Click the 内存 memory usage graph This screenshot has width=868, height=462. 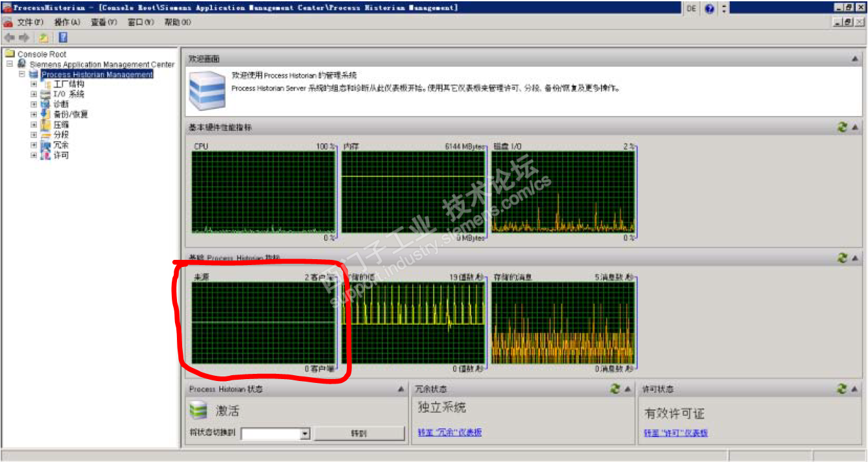pyautogui.click(x=413, y=192)
